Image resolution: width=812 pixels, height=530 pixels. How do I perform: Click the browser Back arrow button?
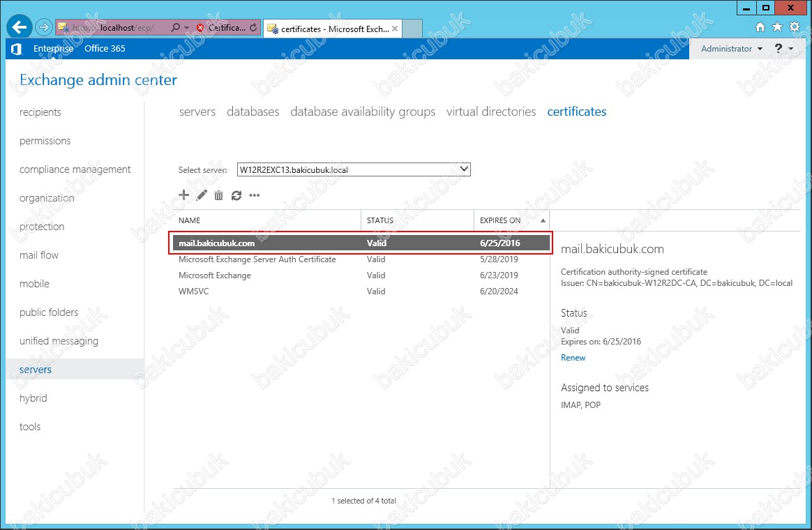[20, 27]
